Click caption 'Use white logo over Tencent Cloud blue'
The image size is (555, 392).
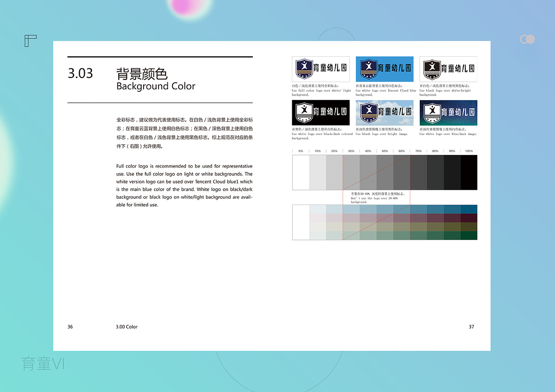pyautogui.click(x=386, y=92)
